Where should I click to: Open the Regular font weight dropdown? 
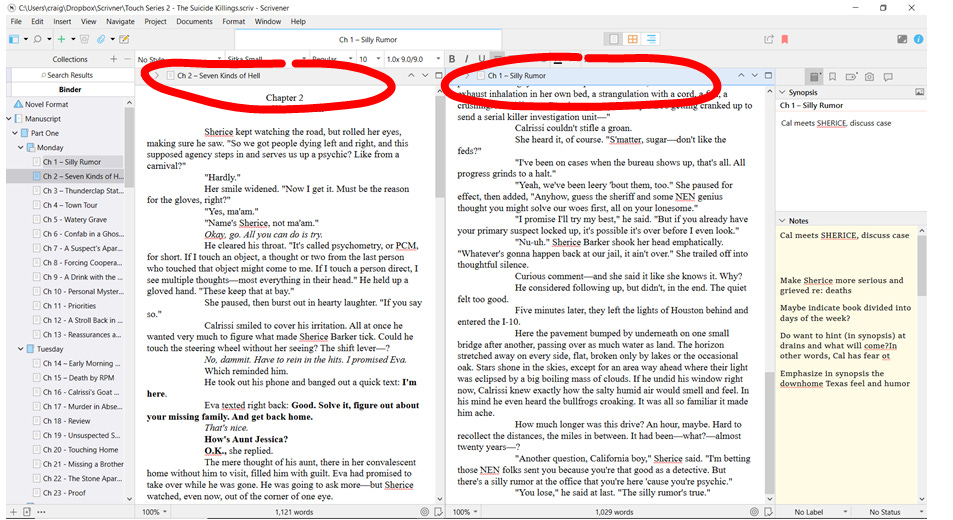pyautogui.click(x=332, y=59)
